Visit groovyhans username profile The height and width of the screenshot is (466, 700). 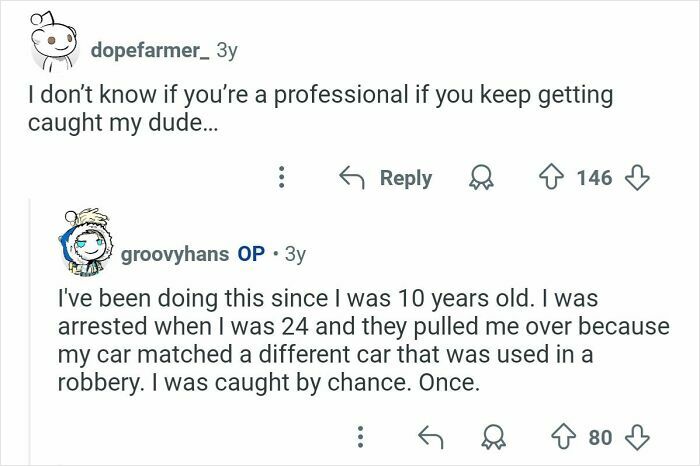tap(173, 254)
